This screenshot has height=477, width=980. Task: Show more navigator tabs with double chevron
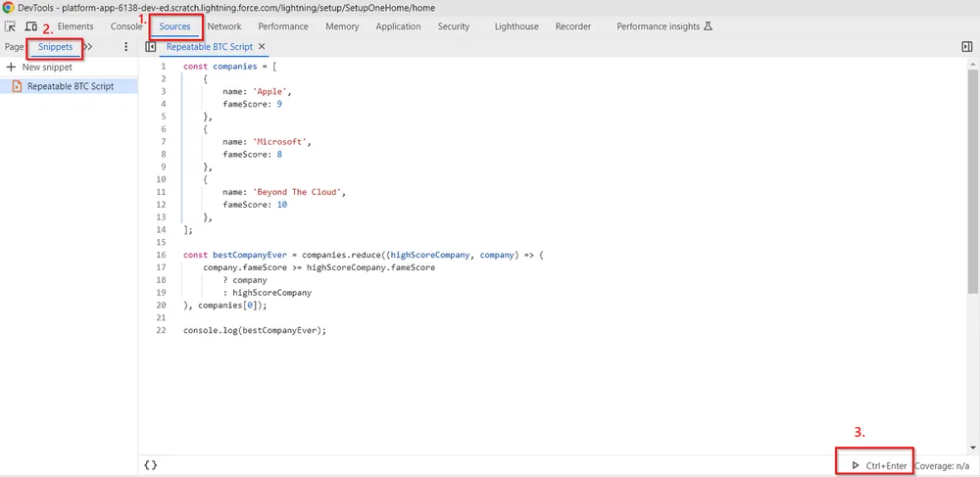click(x=88, y=47)
